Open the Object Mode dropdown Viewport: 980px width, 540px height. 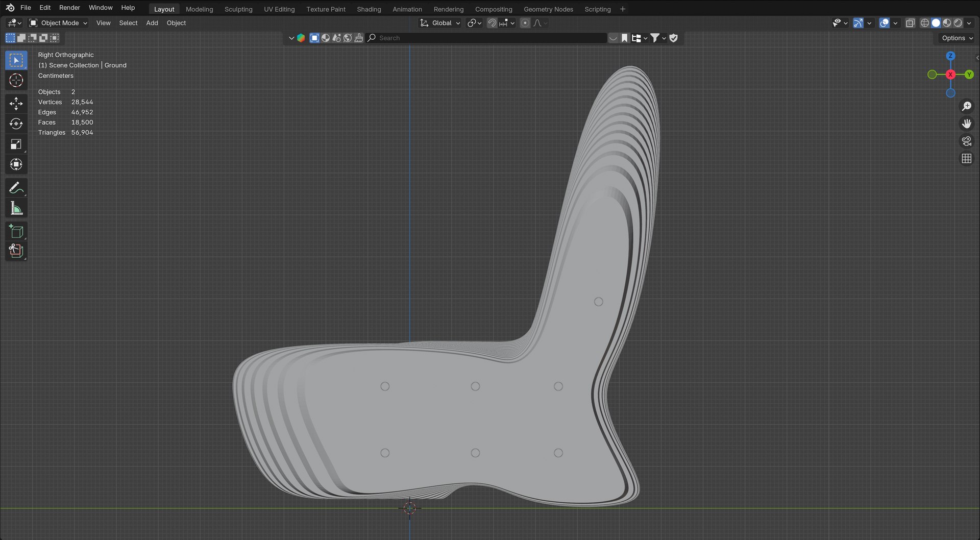58,23
